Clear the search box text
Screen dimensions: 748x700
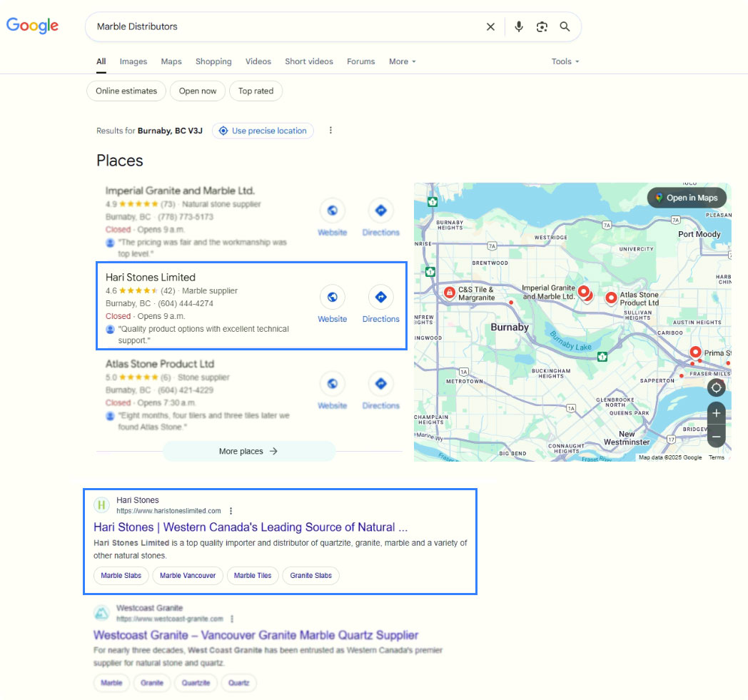click(490, 27)
